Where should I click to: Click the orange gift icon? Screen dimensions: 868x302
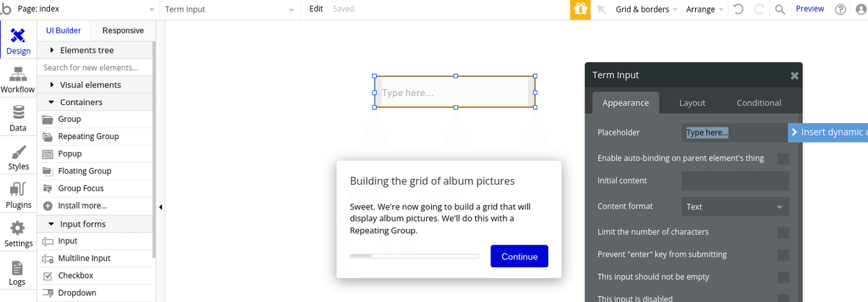point(580,9)
